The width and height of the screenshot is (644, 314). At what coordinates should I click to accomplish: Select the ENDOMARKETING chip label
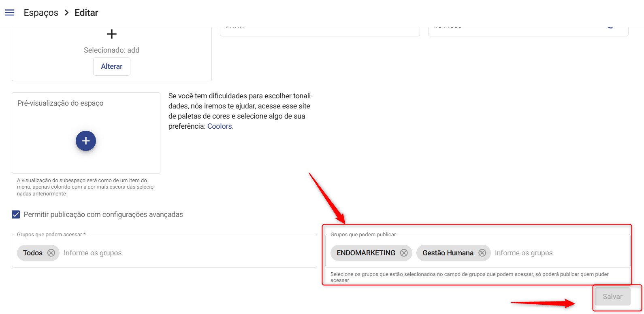click(x=366, y=253)
